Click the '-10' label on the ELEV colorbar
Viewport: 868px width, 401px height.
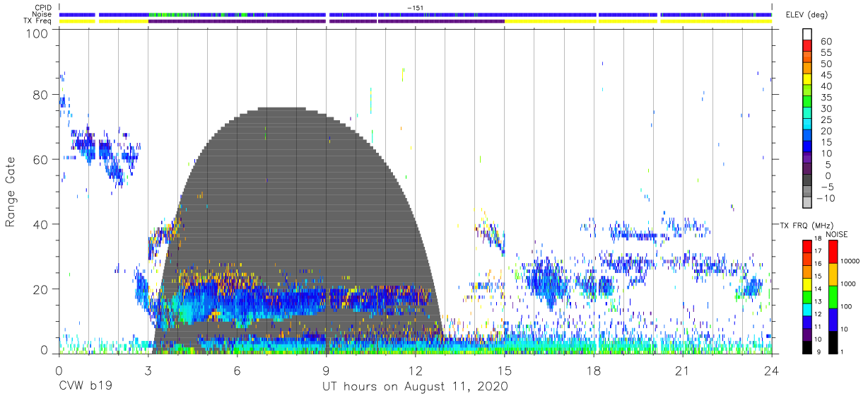(x=826, y=199)
